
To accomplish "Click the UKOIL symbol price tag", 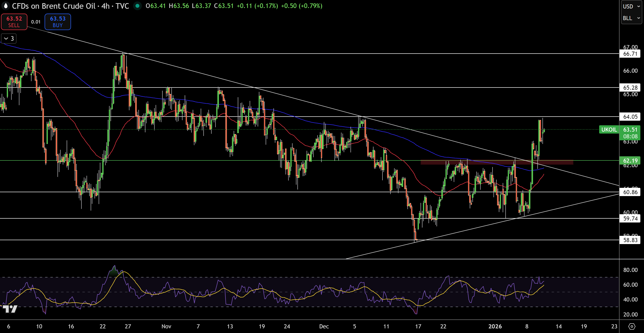I will pos(609,129).
